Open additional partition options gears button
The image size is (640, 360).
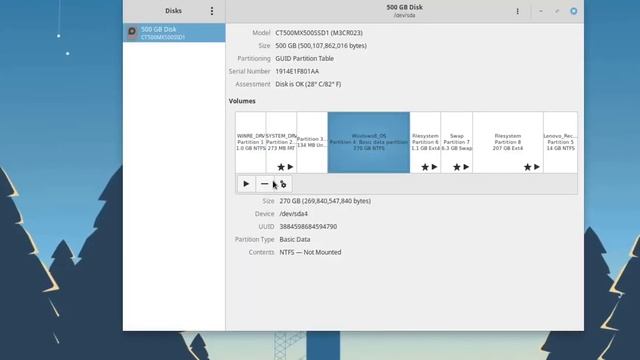[283, 184]
